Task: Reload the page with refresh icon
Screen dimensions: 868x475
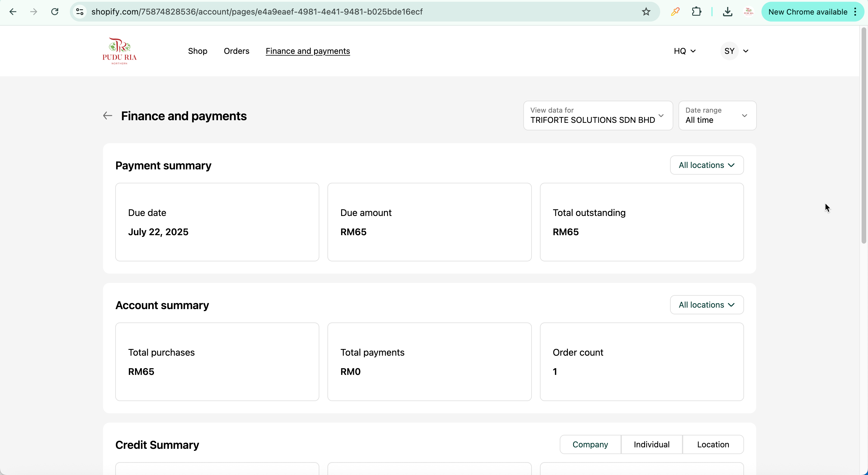Action: click(55, 12)
